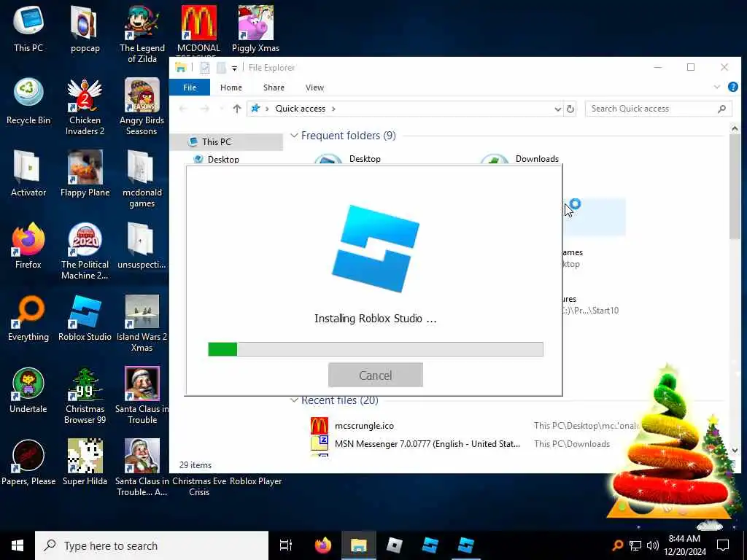Image resolution: width=747 pixels, height=560 pixels.
Task: Click Everything icon in system tray
Action: coord(617,545)
